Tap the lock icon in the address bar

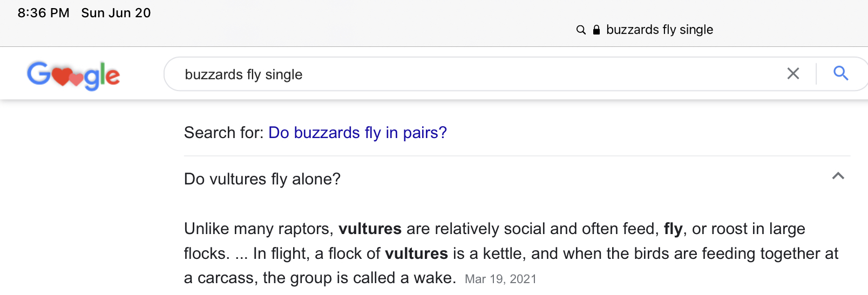596,30
